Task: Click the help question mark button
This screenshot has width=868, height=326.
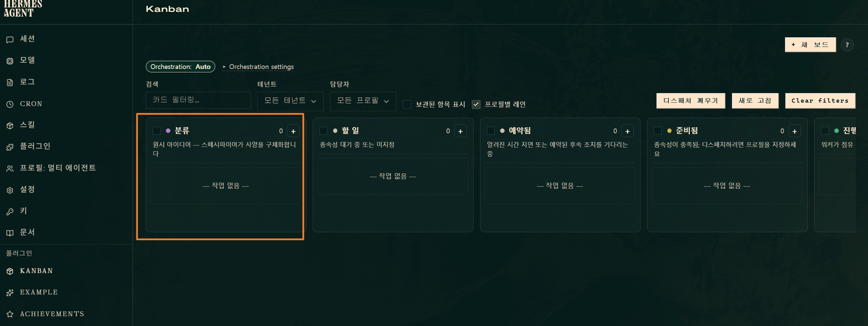Action: click(847, 45)
